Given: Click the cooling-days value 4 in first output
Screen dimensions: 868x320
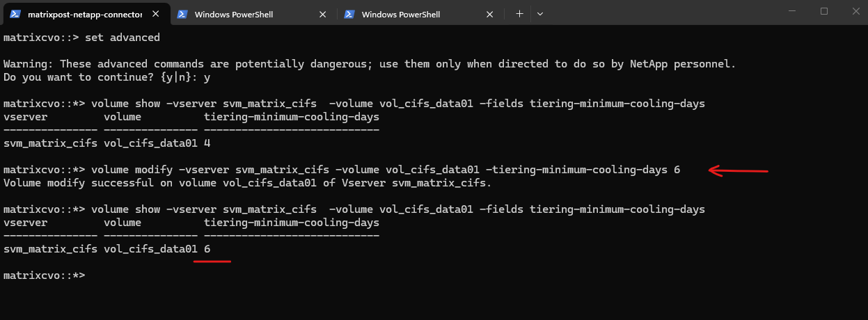Looking at the screenshot, I should (207, 143).
